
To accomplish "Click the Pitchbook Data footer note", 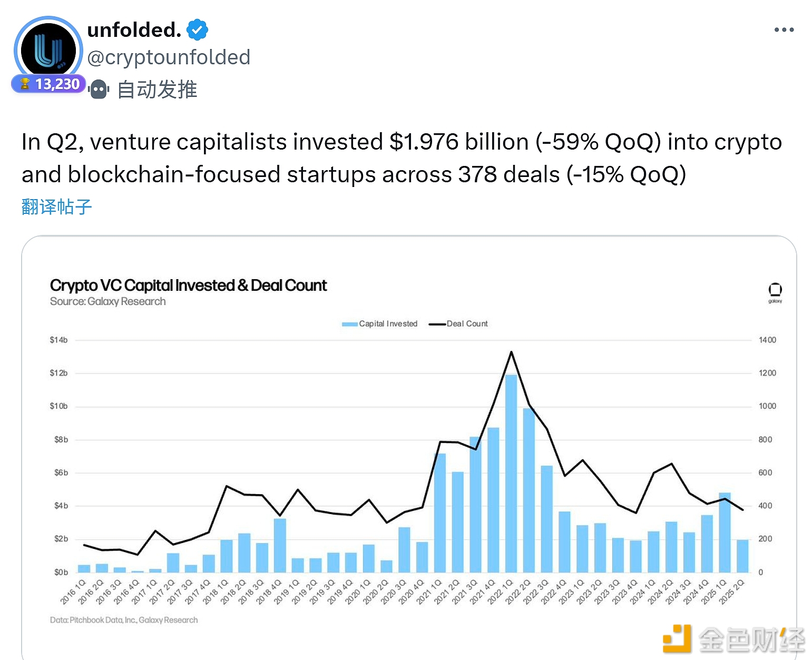I will [124, 620].
